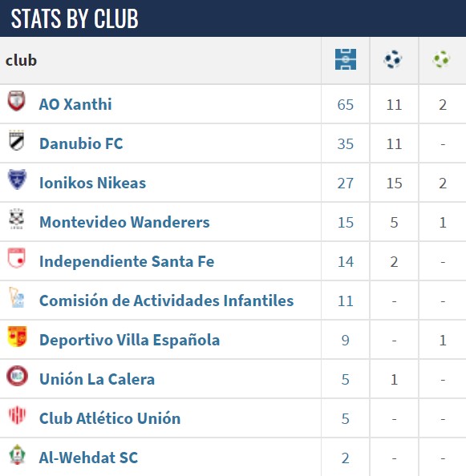Viewport: 466px width, 476px height.
Task: Open the AO Xanthi club link
Action: pos(75,104)
